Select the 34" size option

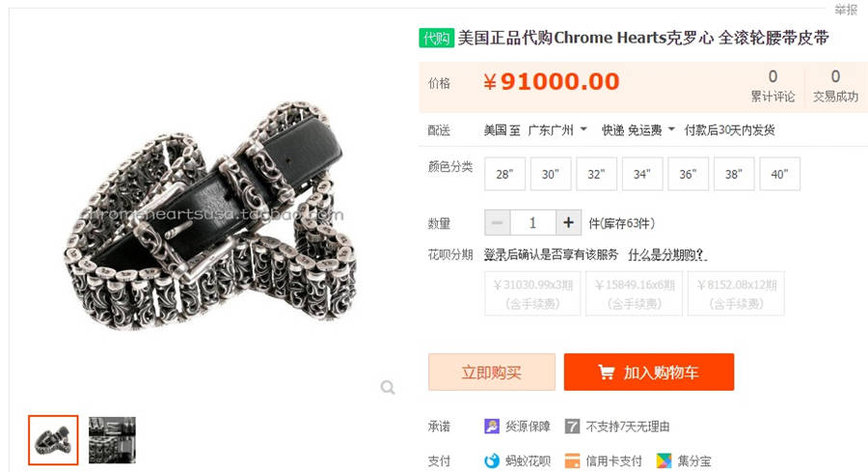pyautogui.click(x=642, y=174)
